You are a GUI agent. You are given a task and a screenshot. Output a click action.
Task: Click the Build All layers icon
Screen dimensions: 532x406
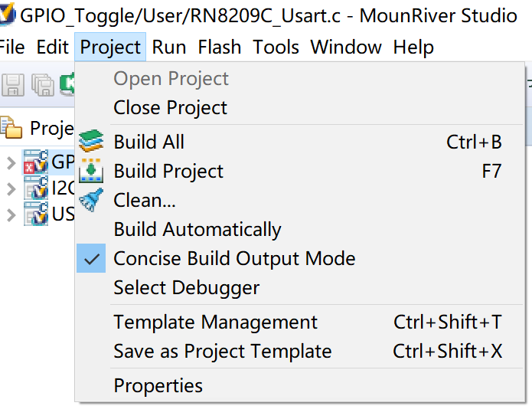[x=91, y=142]
